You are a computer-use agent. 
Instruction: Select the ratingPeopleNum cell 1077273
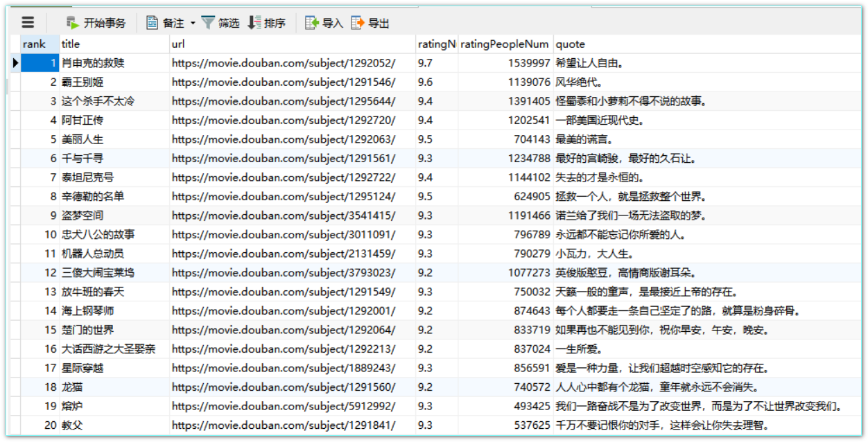pyautogui.click(x=505, y=273)
